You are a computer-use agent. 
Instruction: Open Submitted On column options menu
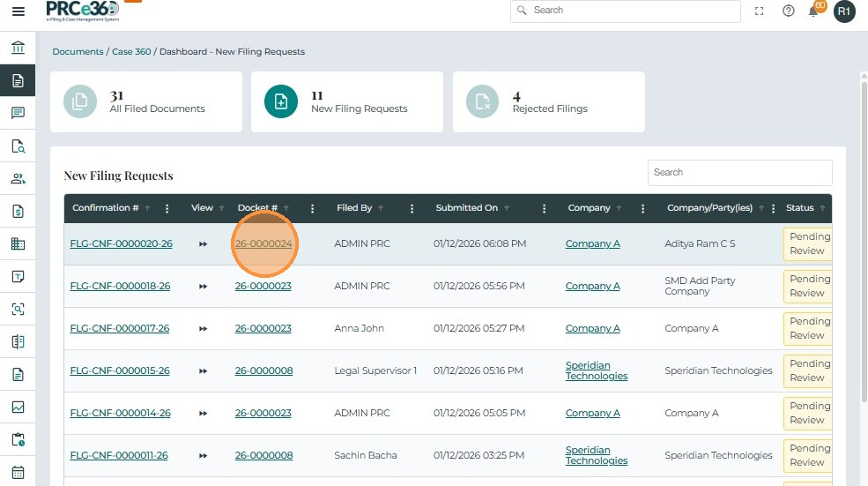pos(544,208)
